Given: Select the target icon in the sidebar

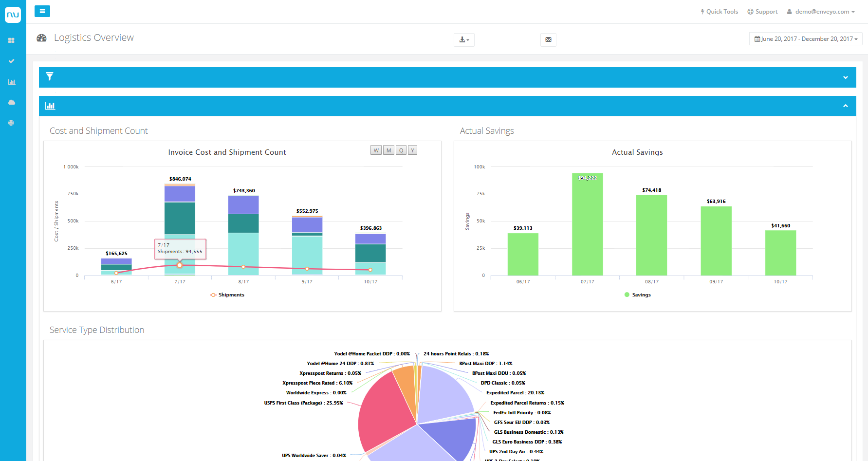Looking at the screenshot, I should [12, 123].
